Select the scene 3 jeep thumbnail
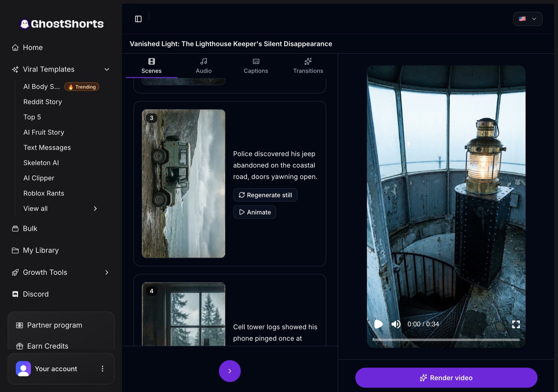The image size is (558, 392). (x=184, y=183)
